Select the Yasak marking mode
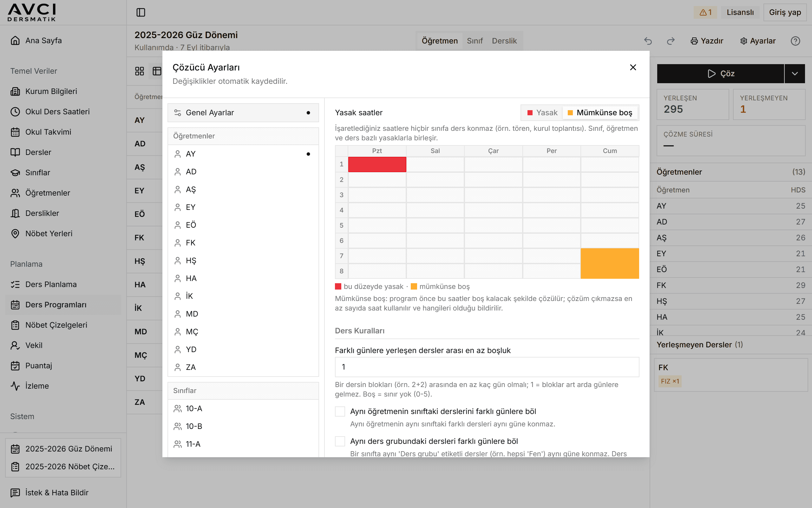 coord(542,112)
